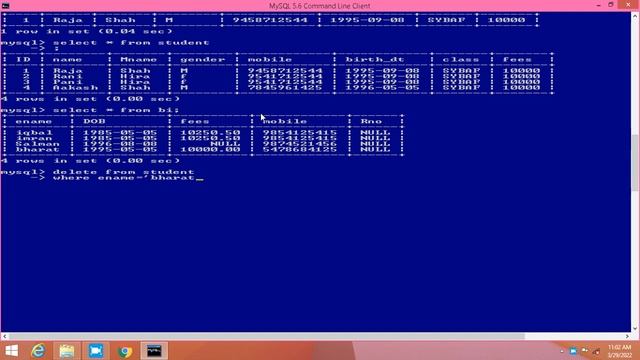The height and width of the screenshot is (360, 640).
Task: Show hidden system tray icons
Action: pyautogui.click(x=562, y=351)
